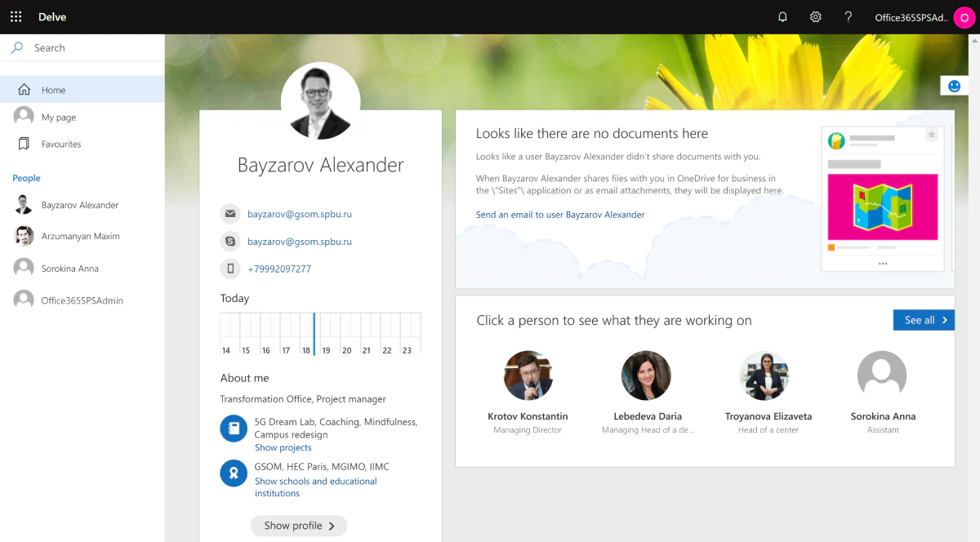Go to My page in sidebar
Viewport: 980px width, 542px height.
point(59,118)
